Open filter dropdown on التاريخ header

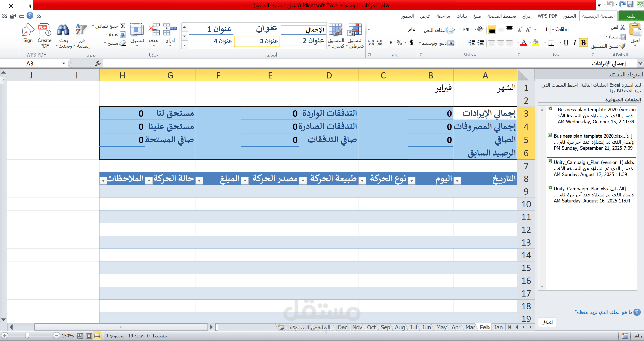point(457,180)
